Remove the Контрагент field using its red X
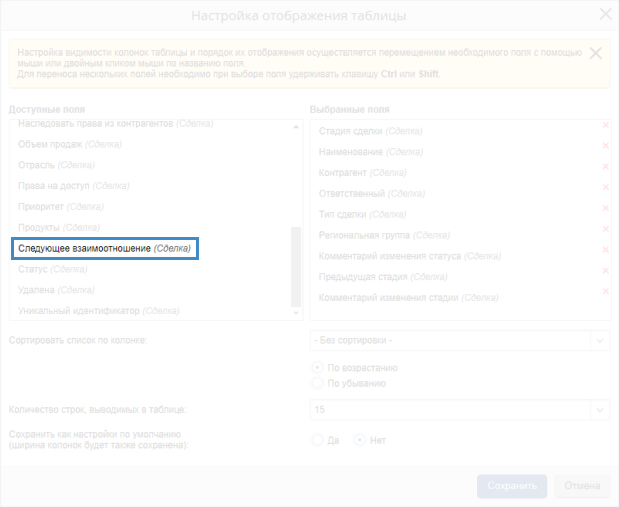 [x=605, y=167]
